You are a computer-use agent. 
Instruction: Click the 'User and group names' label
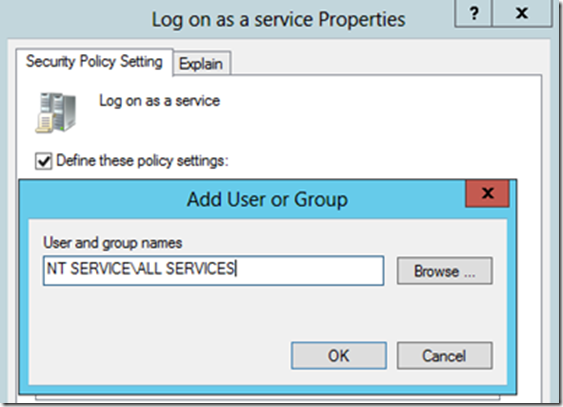(113, 243)
